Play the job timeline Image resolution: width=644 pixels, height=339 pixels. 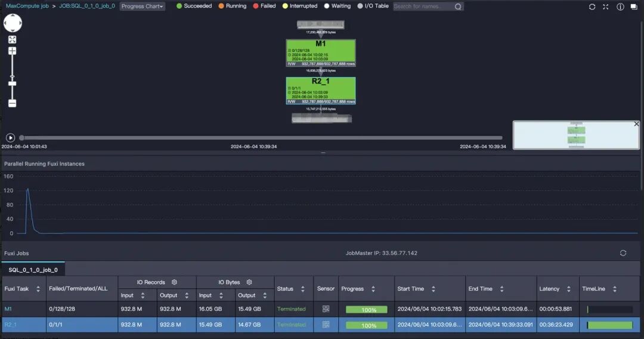[x=10, y=138]
